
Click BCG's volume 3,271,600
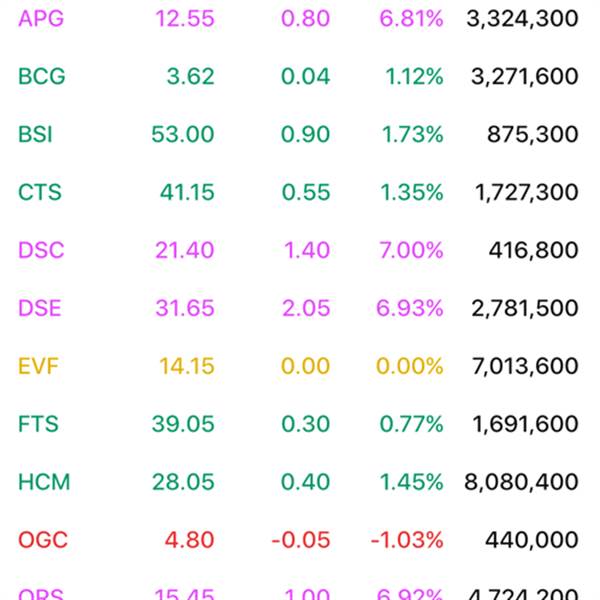point(525,76)
